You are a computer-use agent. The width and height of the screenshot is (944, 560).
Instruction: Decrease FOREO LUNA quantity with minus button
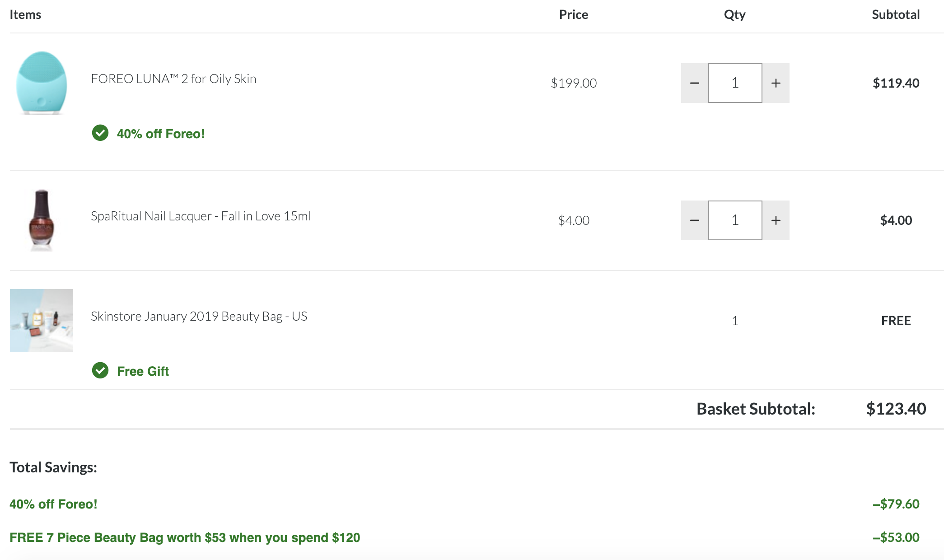pos(695,83)
